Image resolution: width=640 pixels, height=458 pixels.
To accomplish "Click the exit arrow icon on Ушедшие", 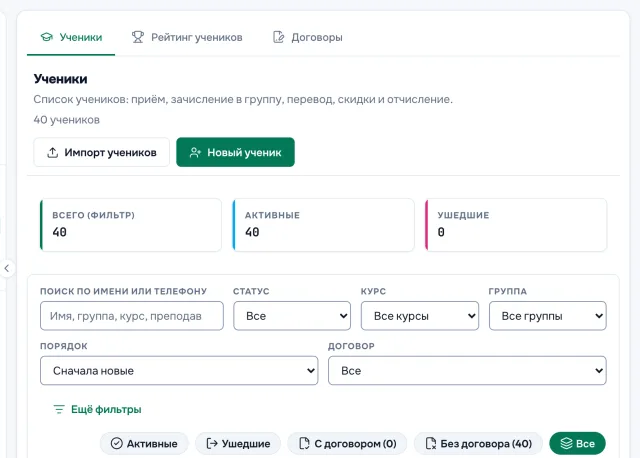I will point(212,444).
